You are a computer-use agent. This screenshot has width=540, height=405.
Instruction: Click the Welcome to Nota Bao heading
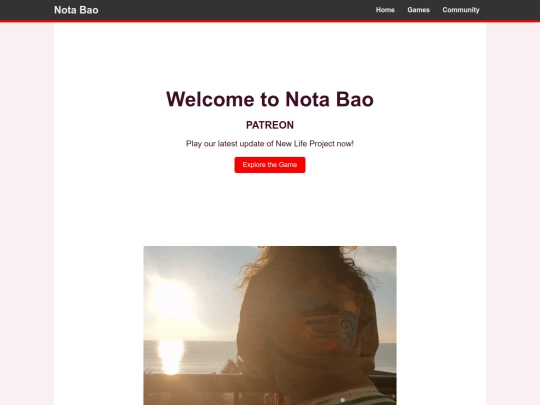270,99
